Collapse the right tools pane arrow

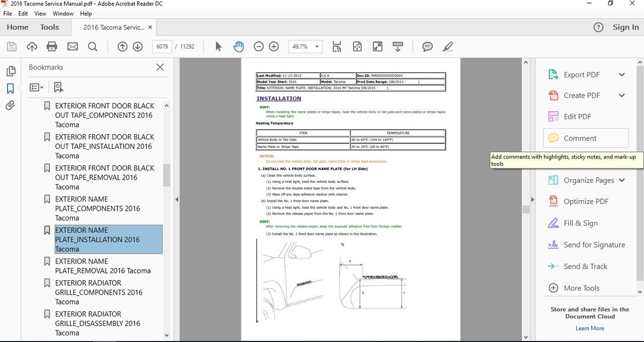point(532,200)
